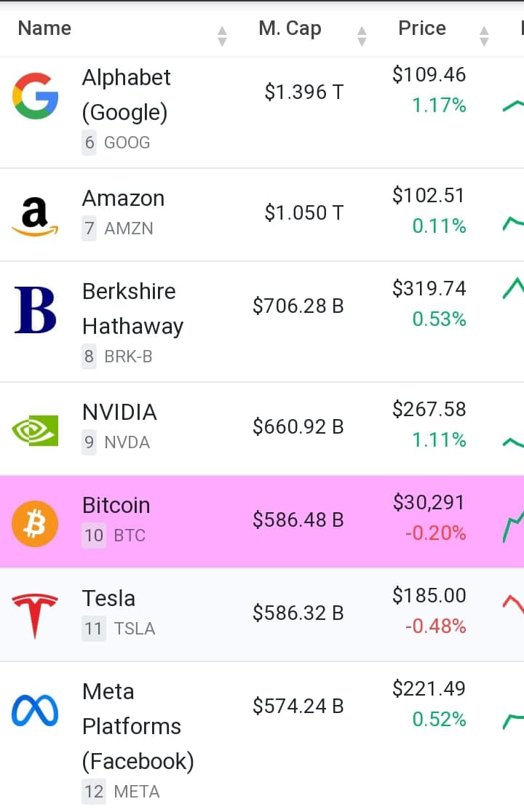
Task: Open the Meta Platforms (Facebook) link
Action: point(138,727)
